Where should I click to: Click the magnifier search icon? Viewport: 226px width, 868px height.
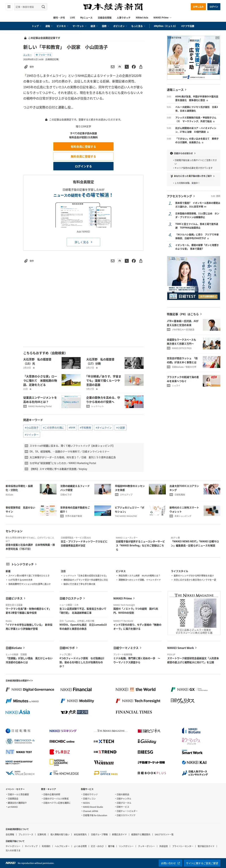click(x=43, y=7)
